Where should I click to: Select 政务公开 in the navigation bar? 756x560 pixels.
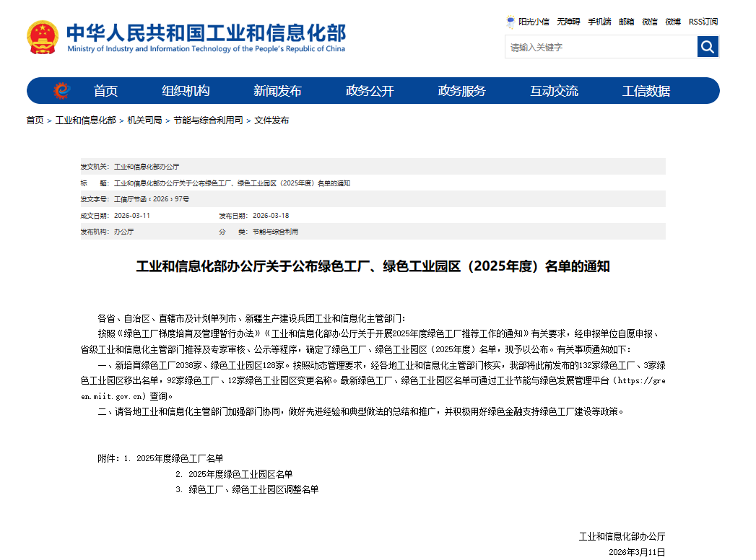click(x=370, y=91)
